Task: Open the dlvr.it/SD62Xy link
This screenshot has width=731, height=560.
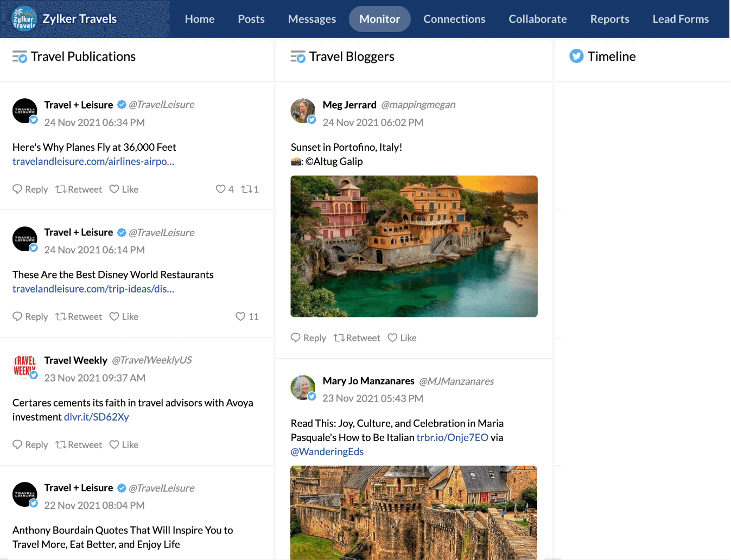Action: click(x=97, y=417)
